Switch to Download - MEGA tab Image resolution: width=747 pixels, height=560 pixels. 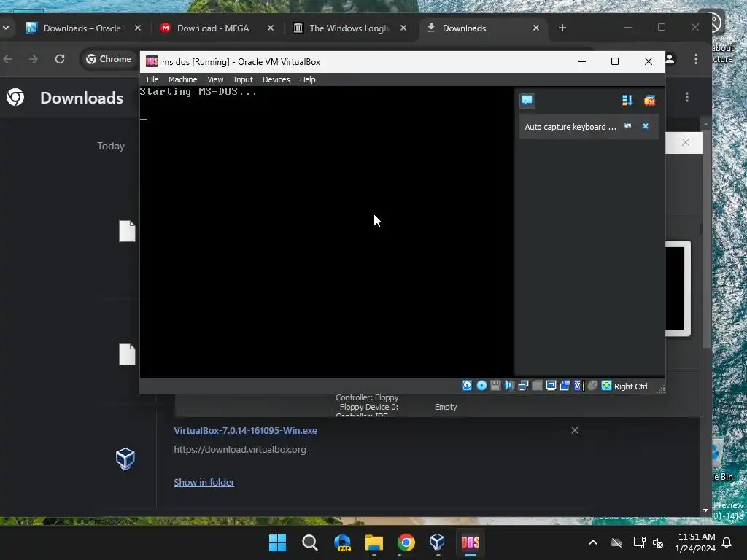pyautogui.click(x=212, y=28)
